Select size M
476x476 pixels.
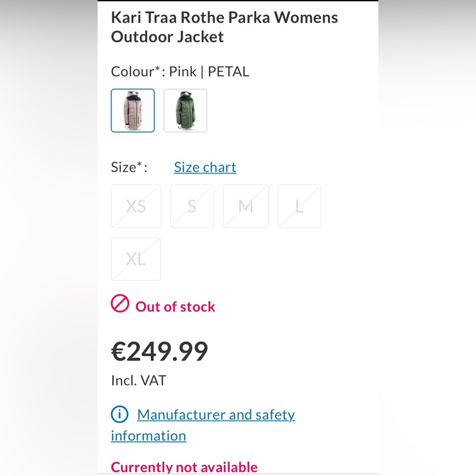click(x=246, y=206)
